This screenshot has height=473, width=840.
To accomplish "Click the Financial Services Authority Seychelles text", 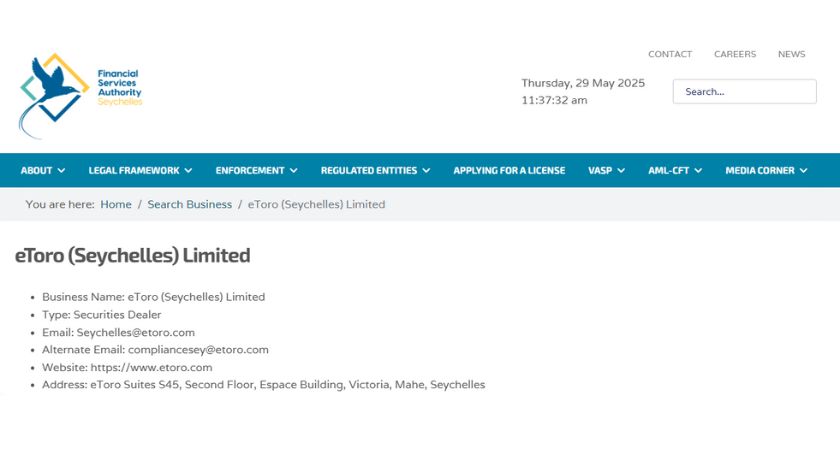I will pyautogui.click(x=119, y=87).
